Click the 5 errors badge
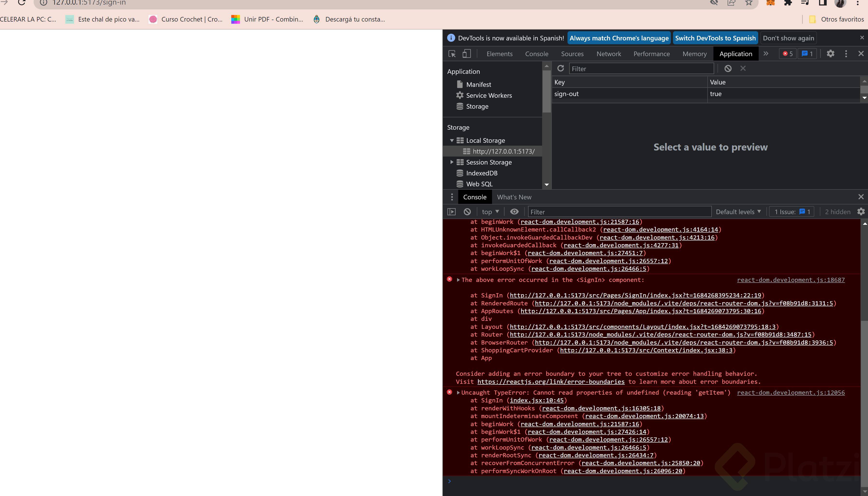This screenshot has height=496, width=868. click(x=788, y=54)
